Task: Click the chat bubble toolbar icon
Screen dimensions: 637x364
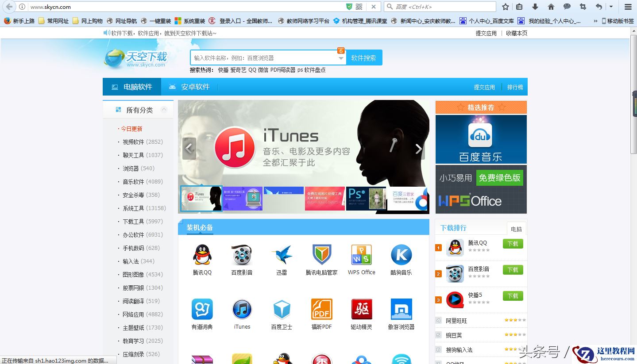Action: (567, 7)
